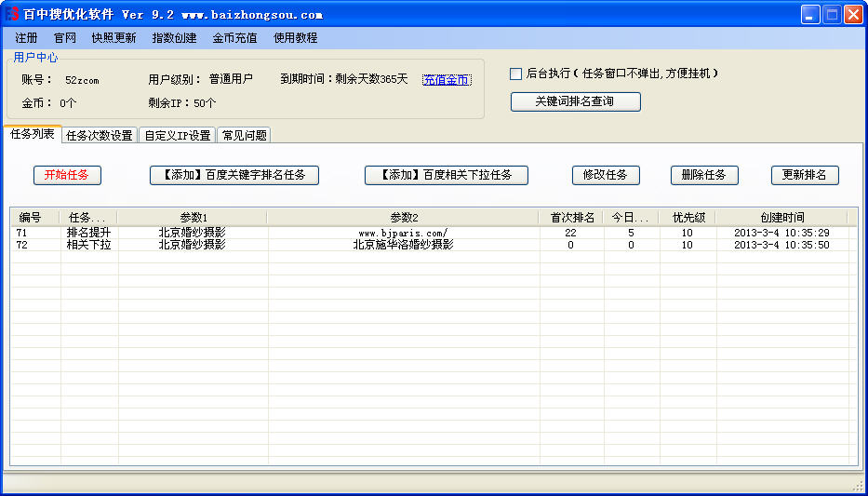Screen dimensions: 868x496
Task: Click the 删除任务 button
Action: coord(704,175)
